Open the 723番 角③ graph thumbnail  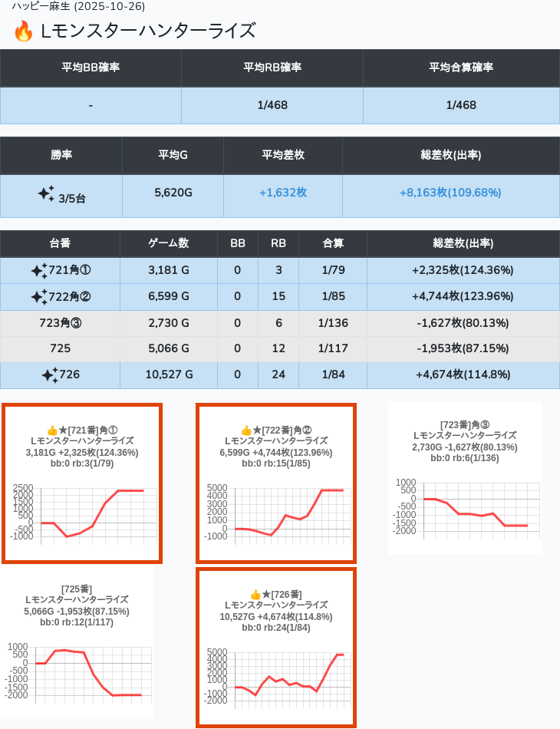464,477
